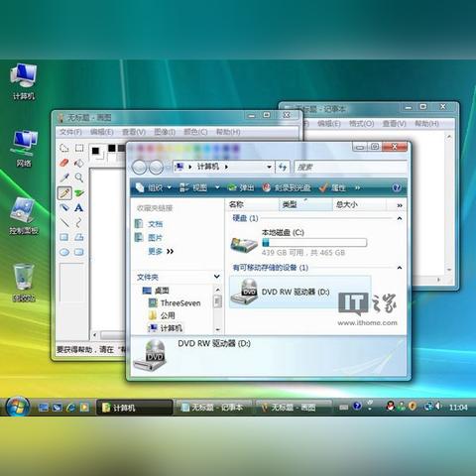
Task: Open the 计算机 desktop icon
Action: click(23, 82)
